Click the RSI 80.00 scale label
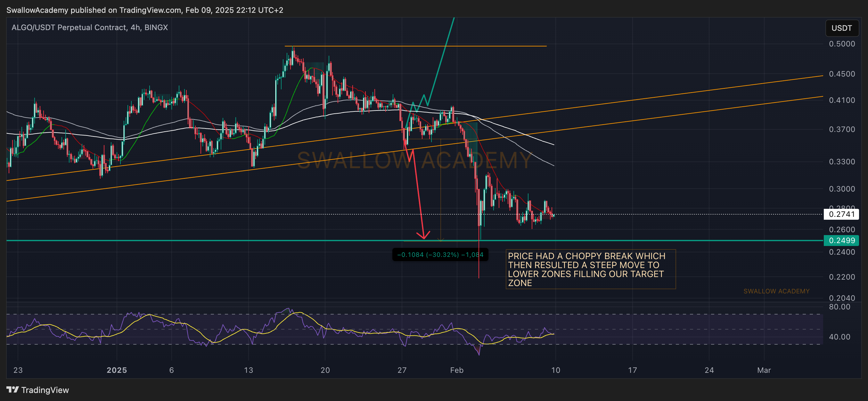The width and height of the screenshot is (868, 401). [x=839, y=307]
